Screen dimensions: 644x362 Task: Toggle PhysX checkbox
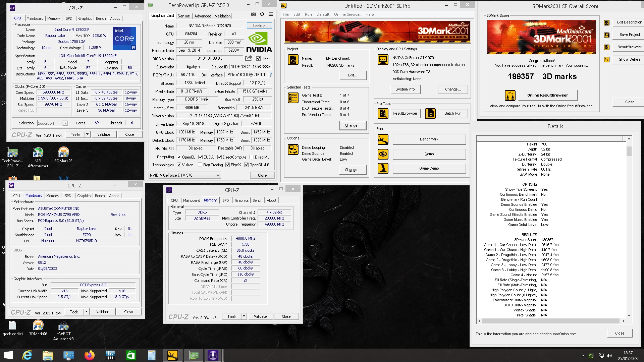point(227,165)
